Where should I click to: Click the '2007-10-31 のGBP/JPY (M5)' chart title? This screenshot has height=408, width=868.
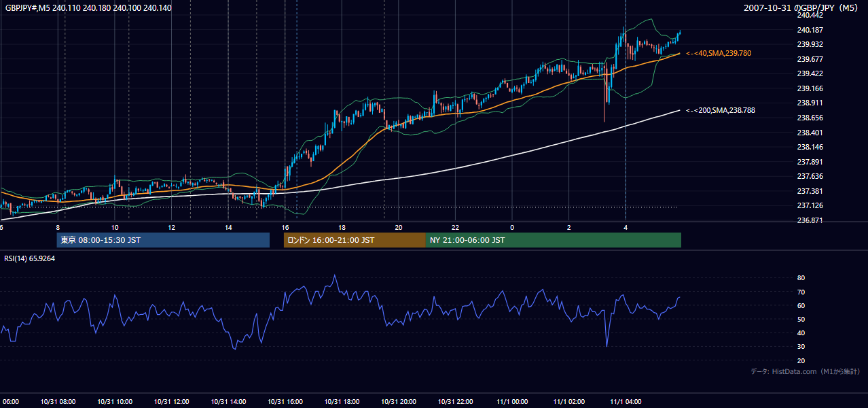click(802, 7)
